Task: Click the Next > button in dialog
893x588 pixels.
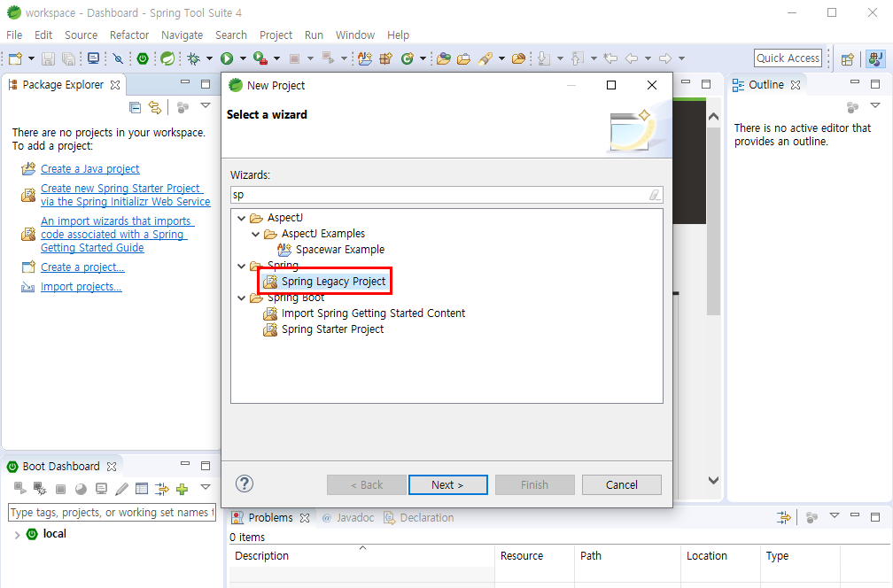Action: click(447, 485)
